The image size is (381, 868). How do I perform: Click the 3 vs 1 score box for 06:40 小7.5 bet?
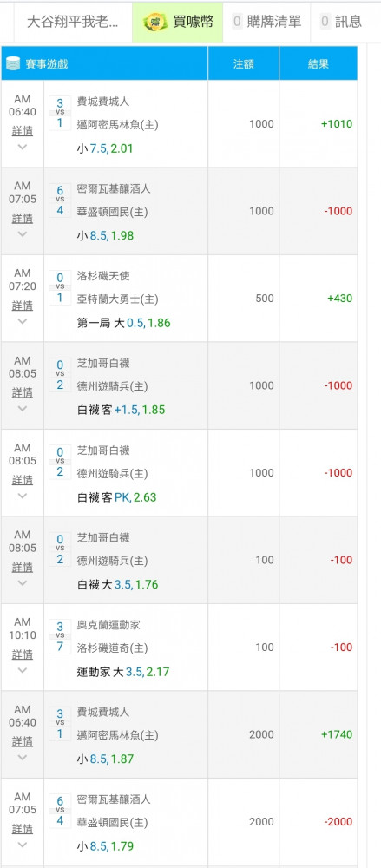coord(60,113)
